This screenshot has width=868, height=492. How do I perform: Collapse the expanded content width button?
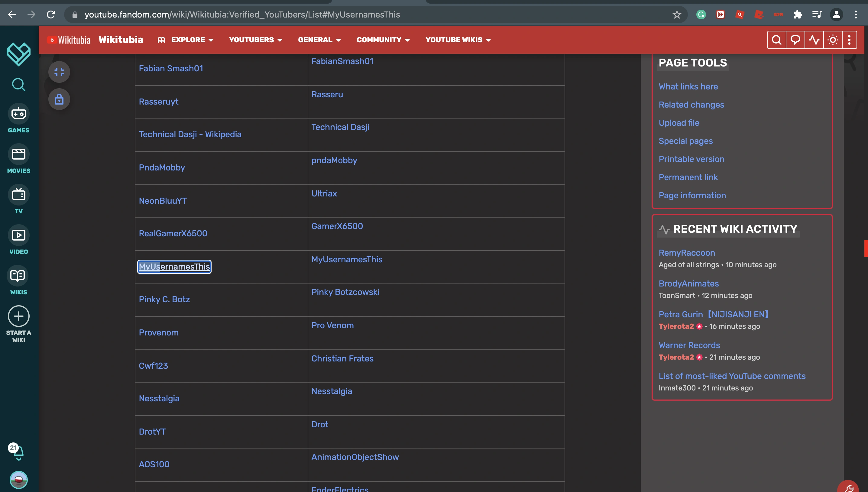point(59,72)
